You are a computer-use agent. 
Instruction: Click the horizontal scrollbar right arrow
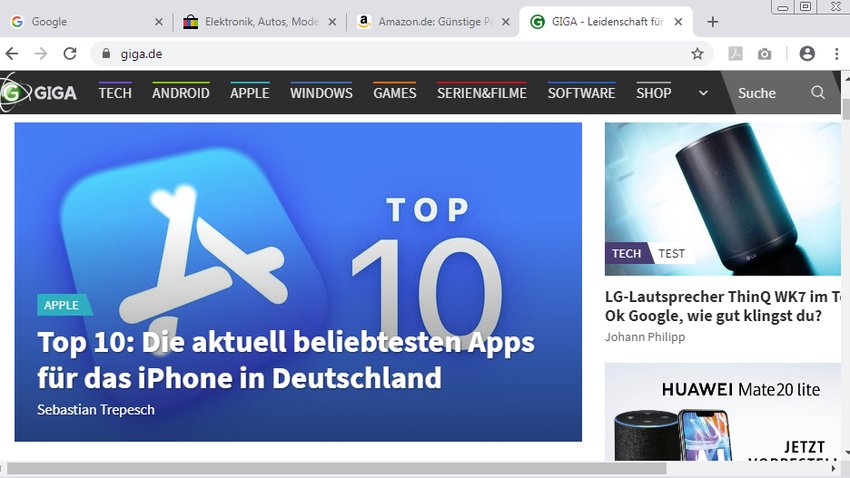tap(834, 468)
